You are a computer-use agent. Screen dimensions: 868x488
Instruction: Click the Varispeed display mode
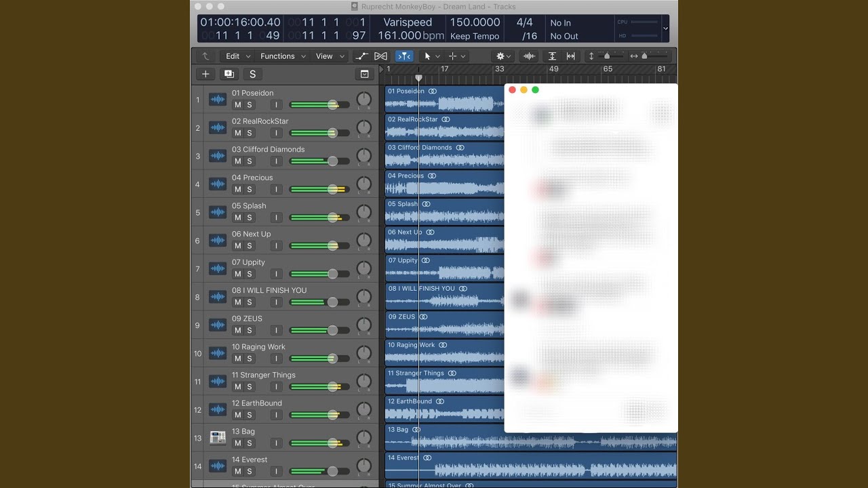408,22
